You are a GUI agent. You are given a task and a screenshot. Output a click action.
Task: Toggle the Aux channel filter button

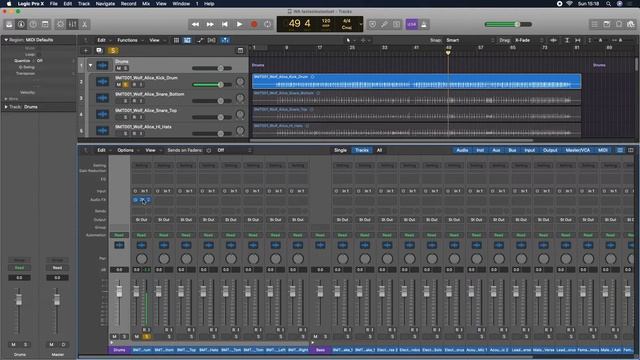click(496, 150)
